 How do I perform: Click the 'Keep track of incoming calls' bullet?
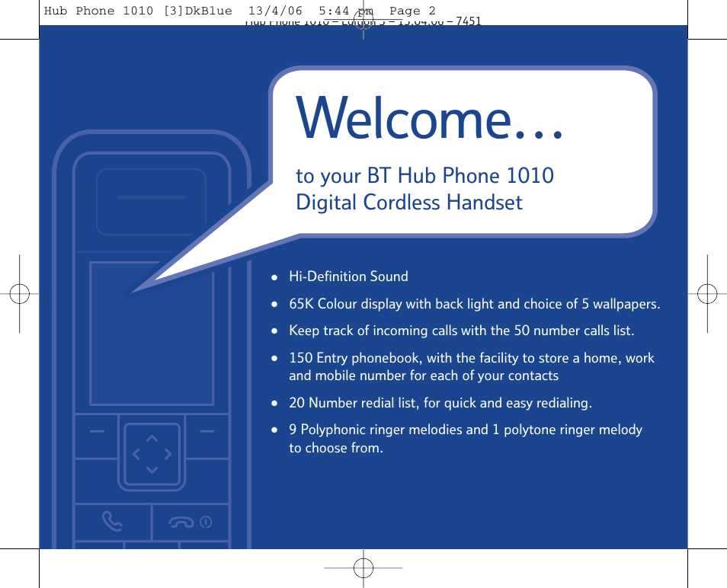pos(461,331)
